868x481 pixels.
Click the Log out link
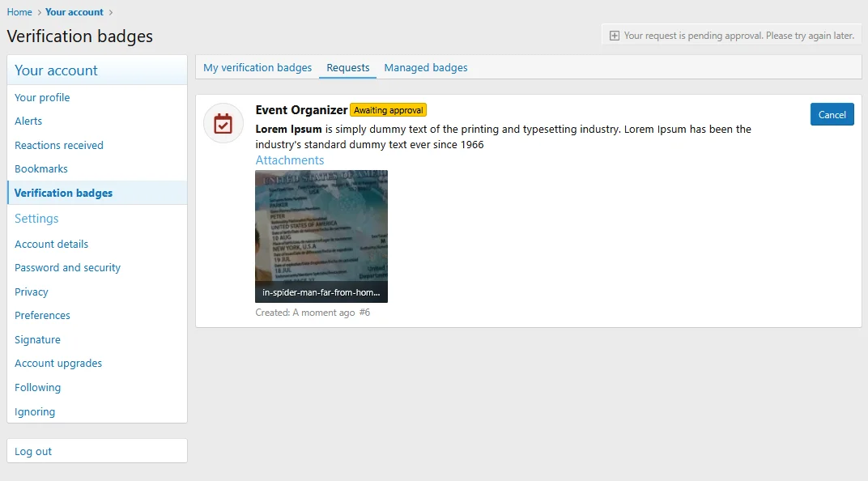click(97, 451)
